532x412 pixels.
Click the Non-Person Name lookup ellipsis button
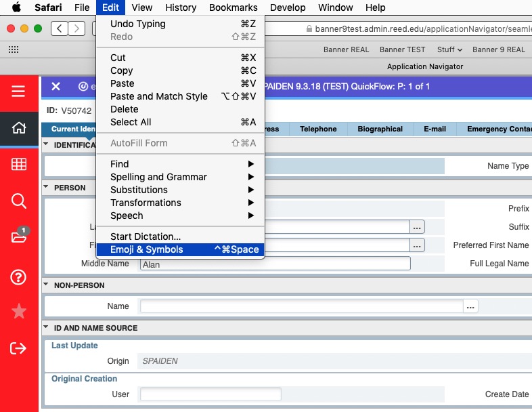point(471,306)
